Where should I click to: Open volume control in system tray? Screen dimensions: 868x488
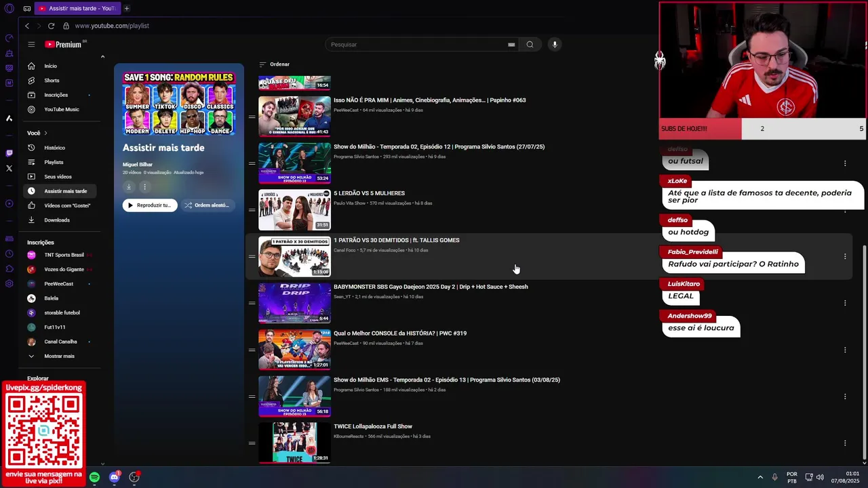click(820, 477)
